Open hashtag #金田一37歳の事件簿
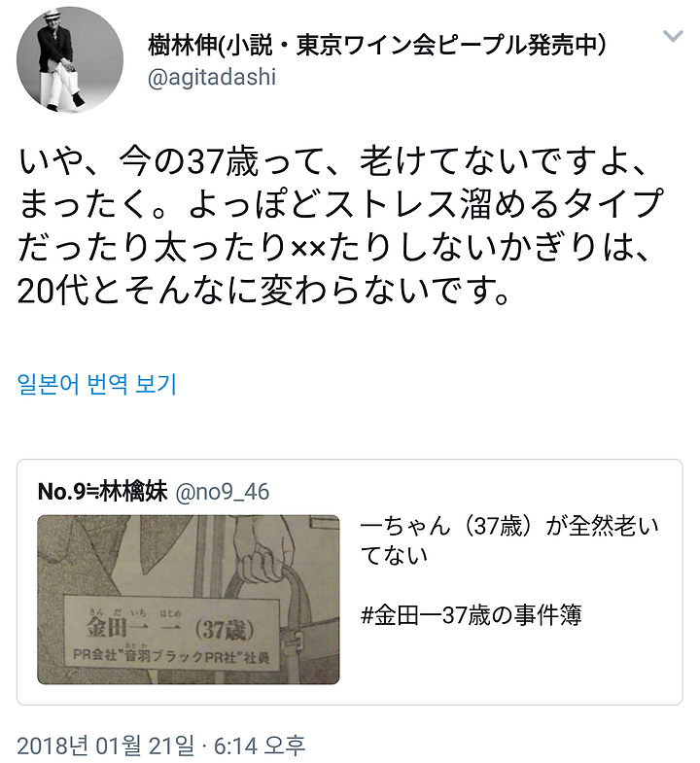Viewport: 700px width, 763px height. pos(472,615)
